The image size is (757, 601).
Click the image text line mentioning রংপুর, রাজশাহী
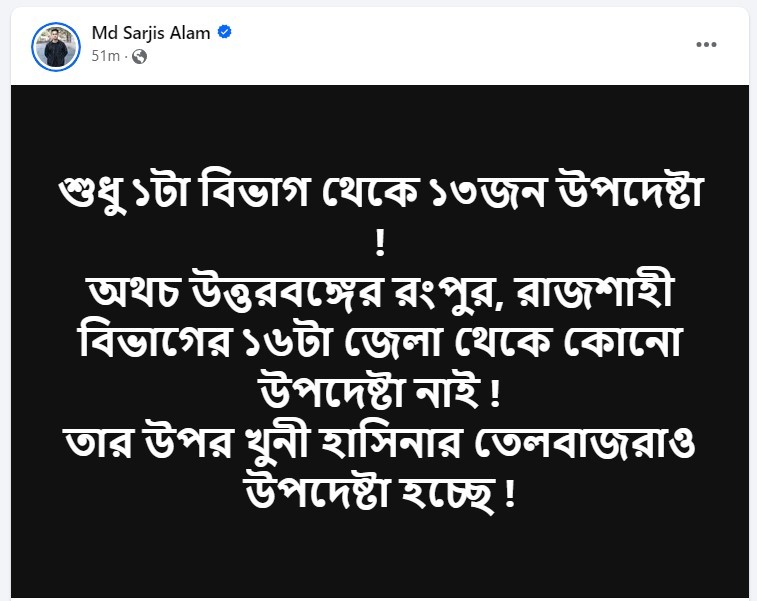pos(380,293)
